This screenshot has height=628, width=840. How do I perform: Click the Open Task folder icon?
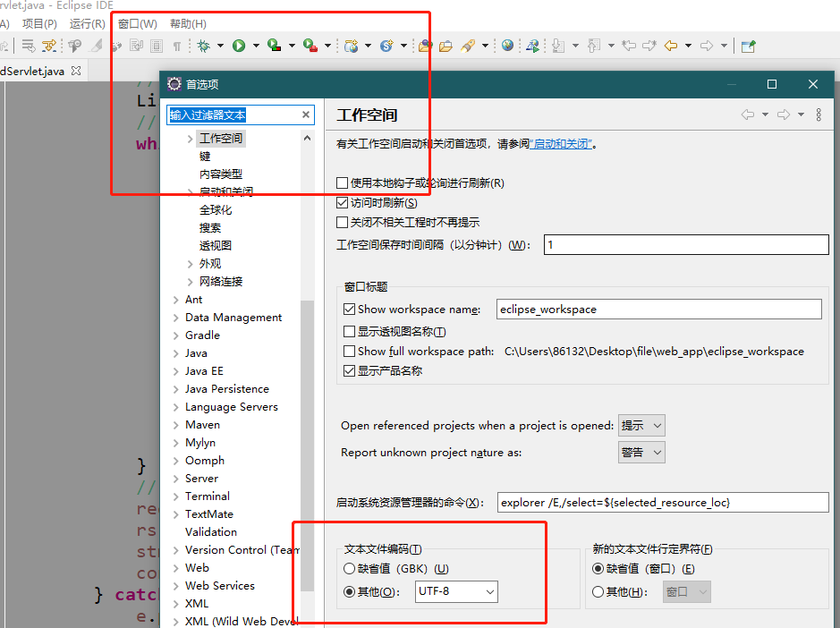[x=445, y=47]
